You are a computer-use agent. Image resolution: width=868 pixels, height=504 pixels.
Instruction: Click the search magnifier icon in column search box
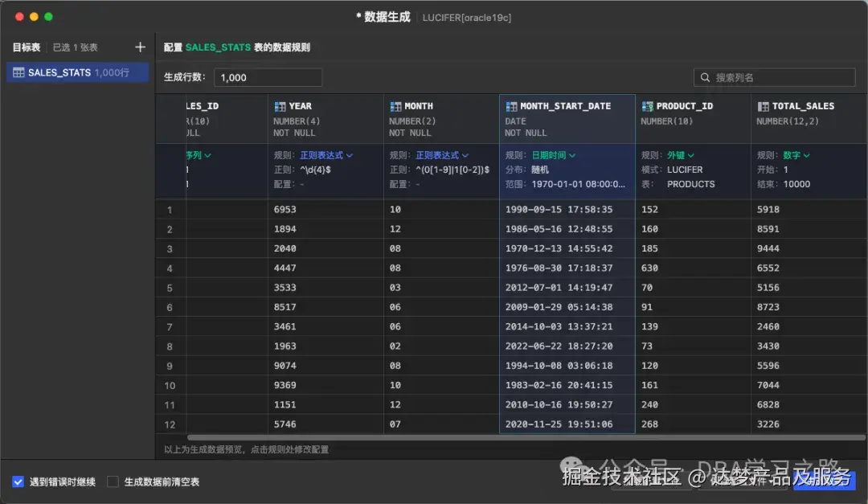[x=703, y=76]
